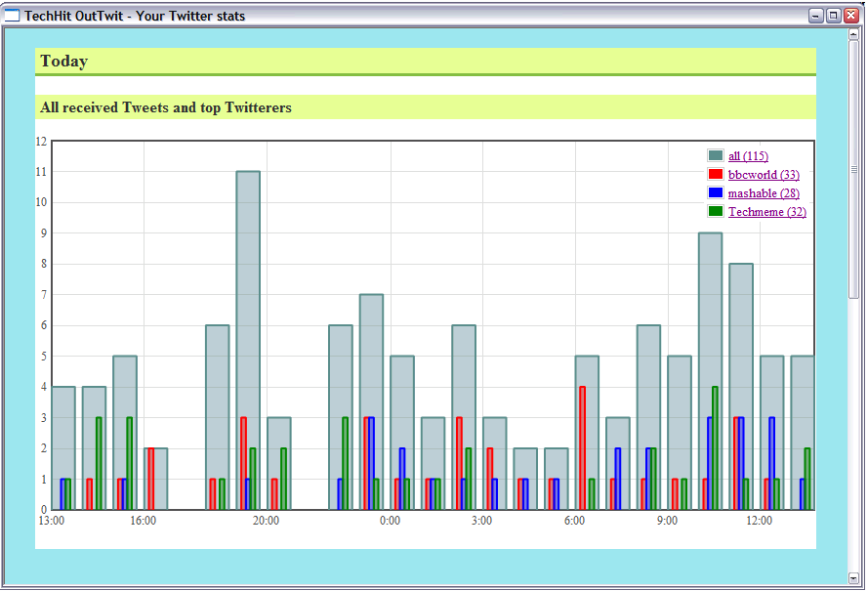Image resolution: width=868 pixels, height=591 pixels.
Task: Click the "All received Tweets and top Twitterers" heading
Action: [166, 107]
